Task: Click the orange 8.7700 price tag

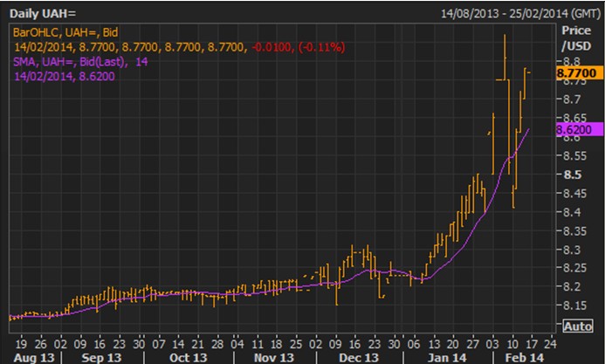Action: coord(574,76)
